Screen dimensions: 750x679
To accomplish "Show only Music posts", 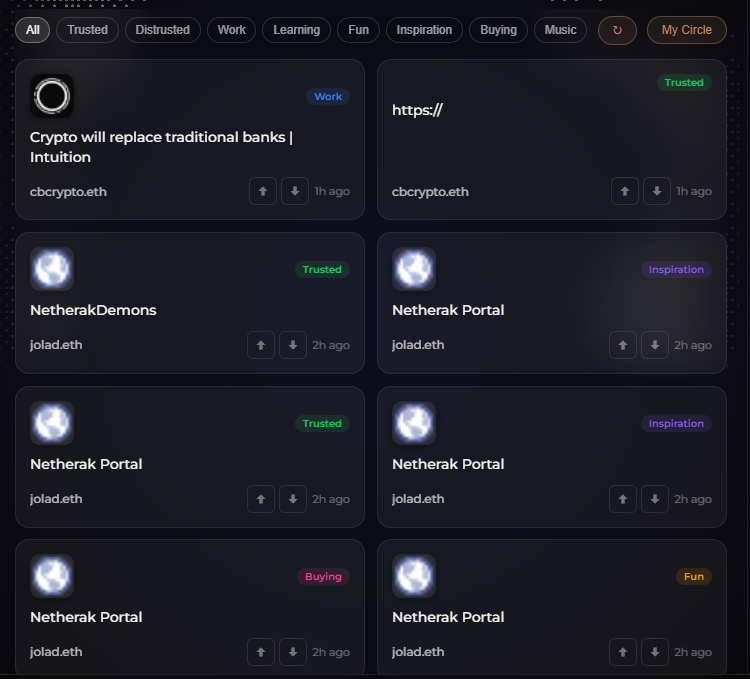I will [x=560, y=30].
